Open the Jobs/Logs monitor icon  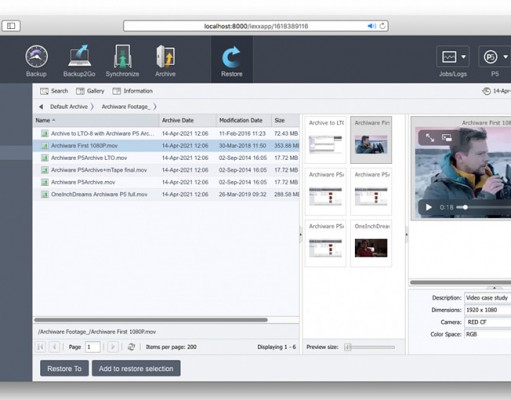tap(449, 57)
